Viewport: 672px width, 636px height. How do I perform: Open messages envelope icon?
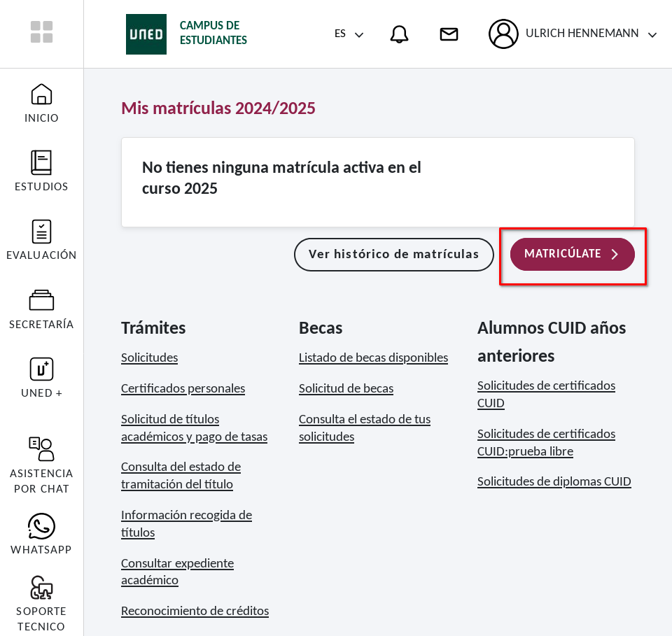pos(449,34)
